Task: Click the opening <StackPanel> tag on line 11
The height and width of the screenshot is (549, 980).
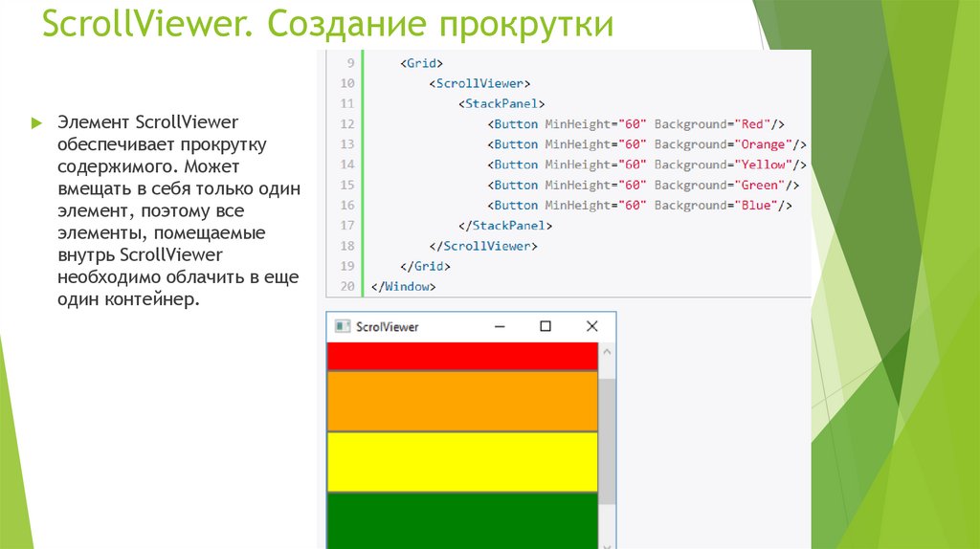Action: coord(501,103)
